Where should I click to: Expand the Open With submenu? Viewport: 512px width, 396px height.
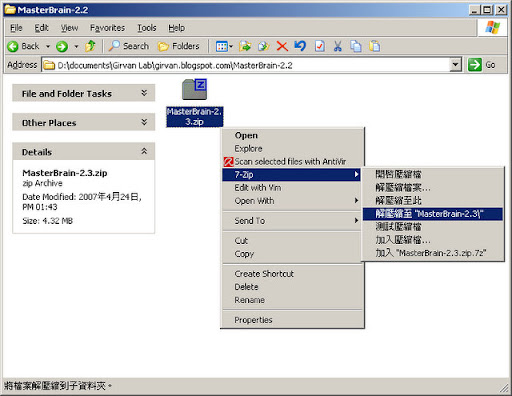click(x=292, y=201)
